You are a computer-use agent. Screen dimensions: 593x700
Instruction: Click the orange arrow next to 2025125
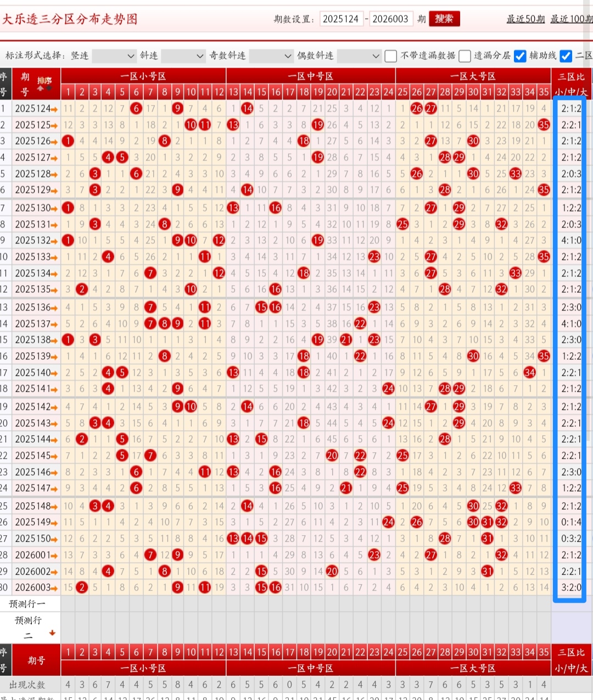(54, 126)
